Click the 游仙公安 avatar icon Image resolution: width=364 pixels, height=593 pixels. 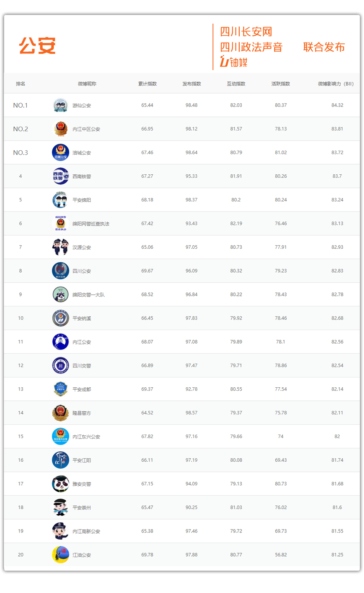click(x=60, y=105)
